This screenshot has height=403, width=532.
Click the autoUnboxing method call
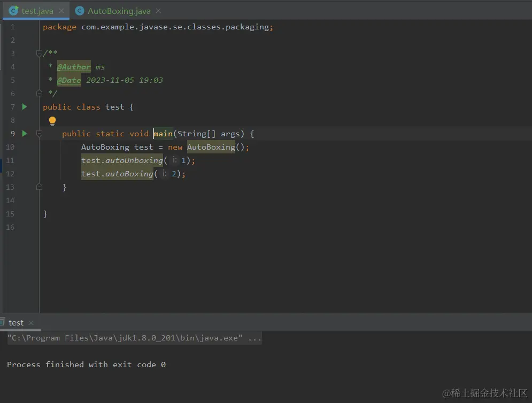pyautogui.click(x=134, y=160)
